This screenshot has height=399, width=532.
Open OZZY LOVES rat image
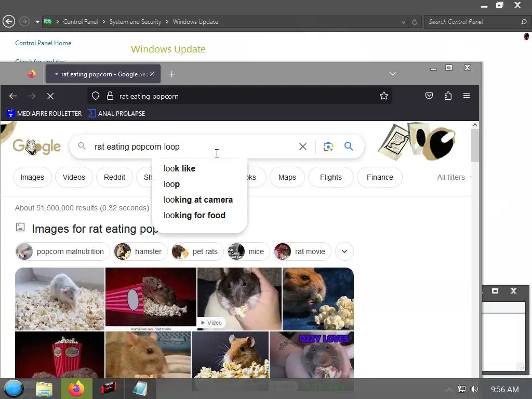(312, 354)
